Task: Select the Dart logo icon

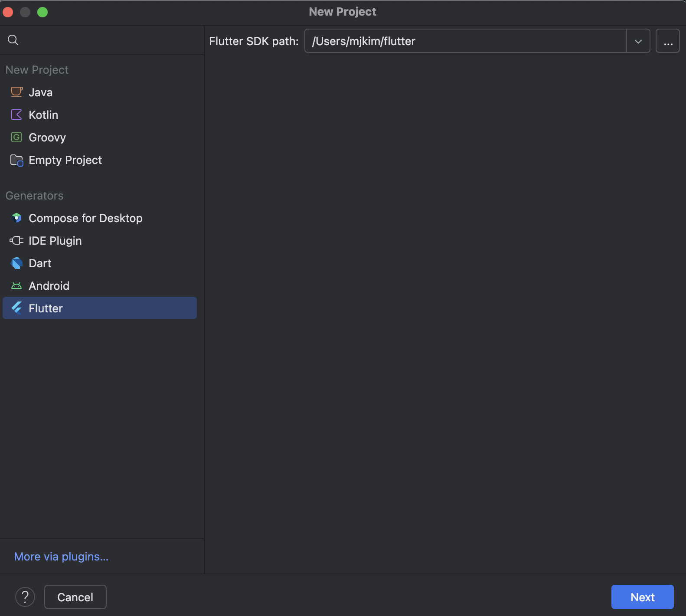Action: (16, 263)
